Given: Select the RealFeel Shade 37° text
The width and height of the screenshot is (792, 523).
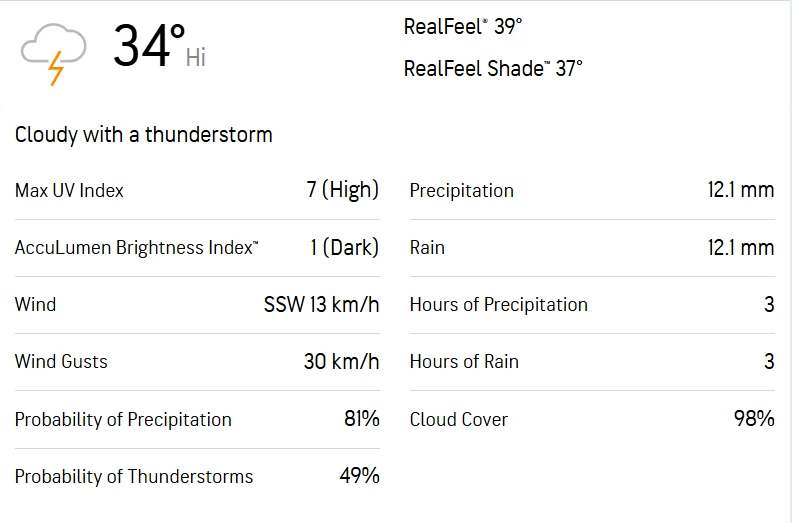Looking at the screenshot, I should (x=493, y=68).
